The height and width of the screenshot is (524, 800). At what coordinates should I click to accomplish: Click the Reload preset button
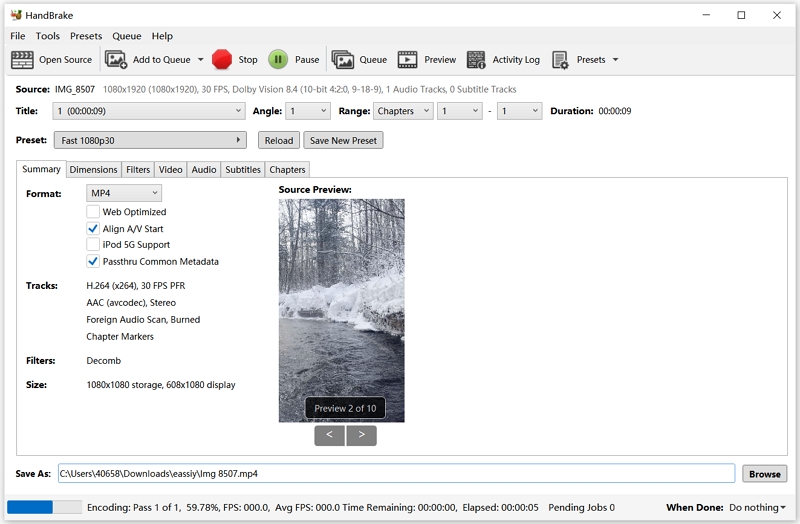click(x=279, y=140)
